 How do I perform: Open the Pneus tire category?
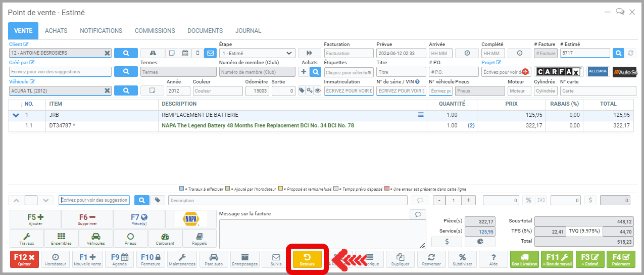coord(130,238)
